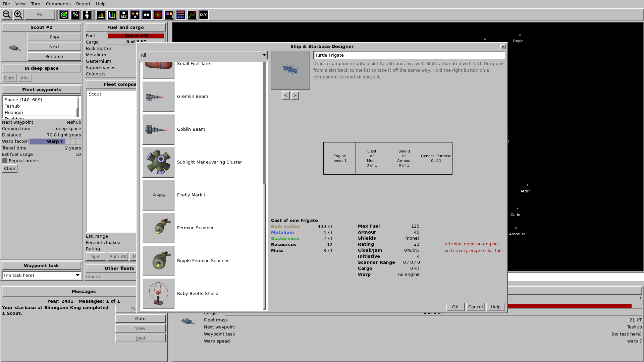Open the Report menu
Viewport: 644px width, 362px height.
[83, 4]
